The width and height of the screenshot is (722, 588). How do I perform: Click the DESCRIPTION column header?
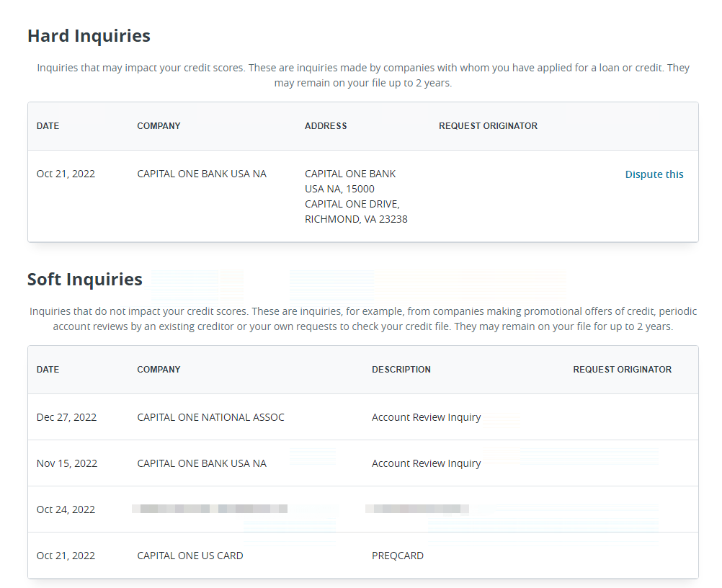coord(401,370)
